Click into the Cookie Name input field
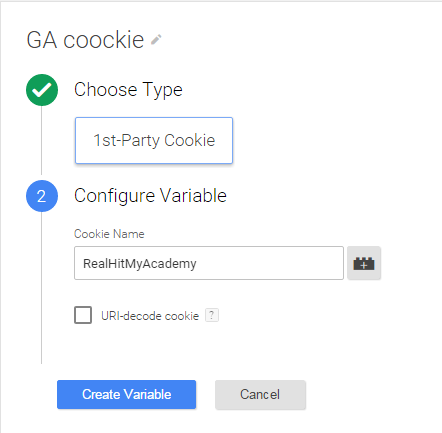This screenshot has height=433, width=442. pos(209,263)
